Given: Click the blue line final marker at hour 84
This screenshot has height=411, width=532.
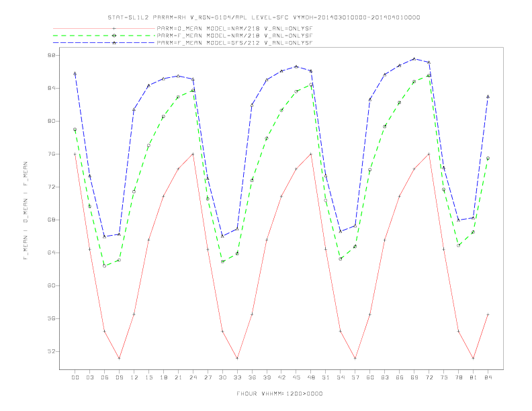Looking at the screenshot, I should tap(488, 97).
